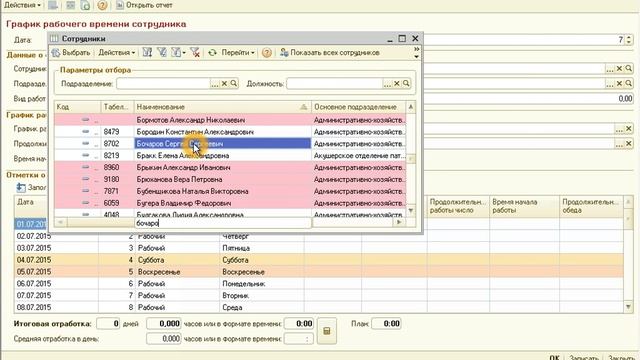Clear Подразделение field in main form
This screenshot has height=360, width=640.
click(x=619, y=84)
